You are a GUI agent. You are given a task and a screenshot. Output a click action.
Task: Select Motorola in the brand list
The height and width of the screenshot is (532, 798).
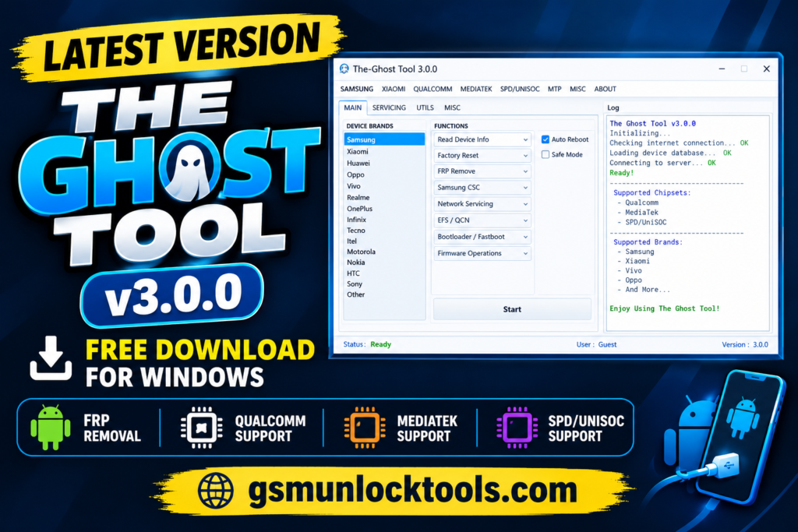tap(384, 252)
